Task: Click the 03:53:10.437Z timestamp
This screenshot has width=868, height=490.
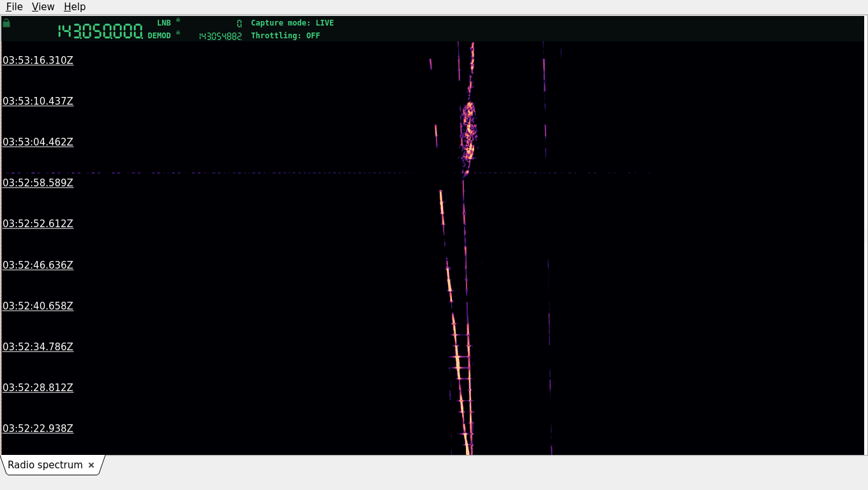Action: 38,101
